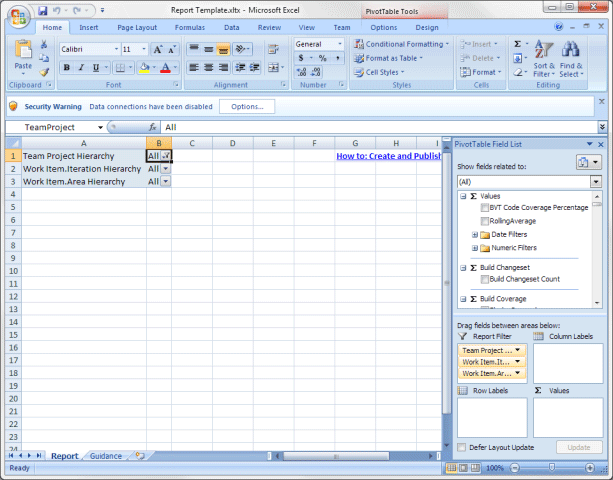Expand the Date Filters folder
Screen dimensions: 613x480
(x=475, y=235)
